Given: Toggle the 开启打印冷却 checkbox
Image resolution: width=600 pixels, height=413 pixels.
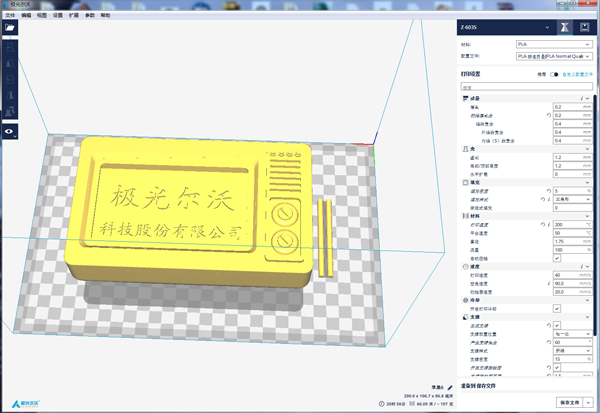Looking at the screenshot, I should tap(557, 309).
